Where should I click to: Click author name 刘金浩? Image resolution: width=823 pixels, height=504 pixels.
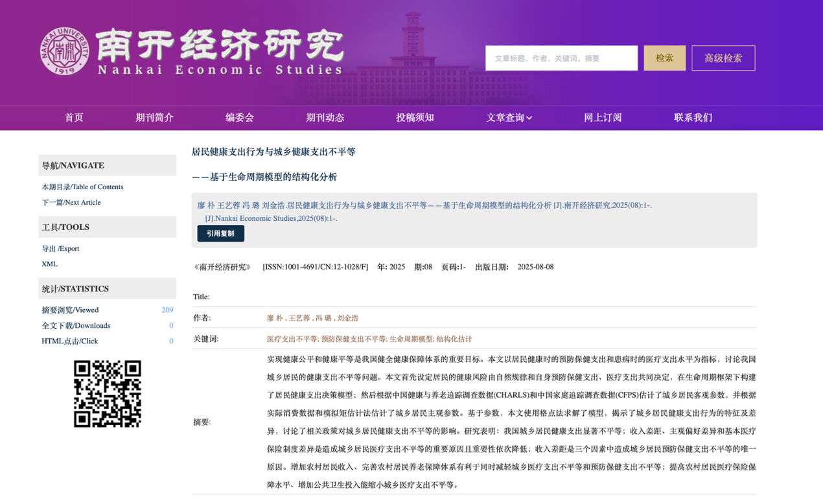[x=347, y=318]
